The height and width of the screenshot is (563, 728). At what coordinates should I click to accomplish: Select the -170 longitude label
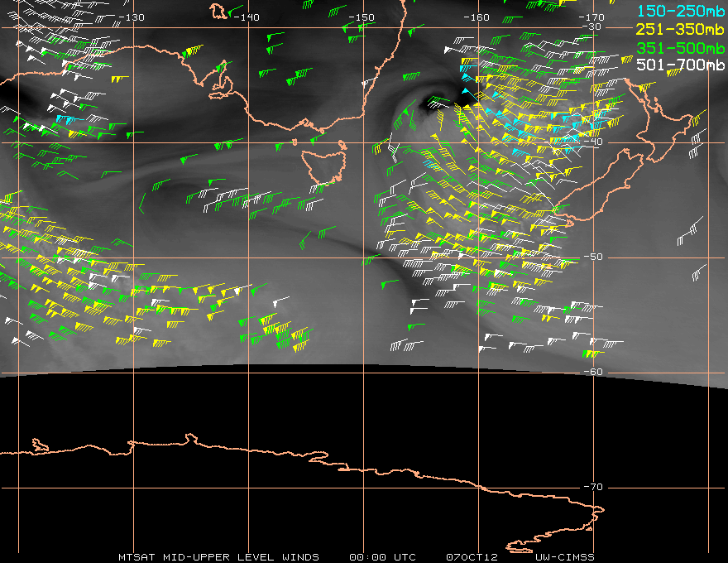click(x=591, y=17)
